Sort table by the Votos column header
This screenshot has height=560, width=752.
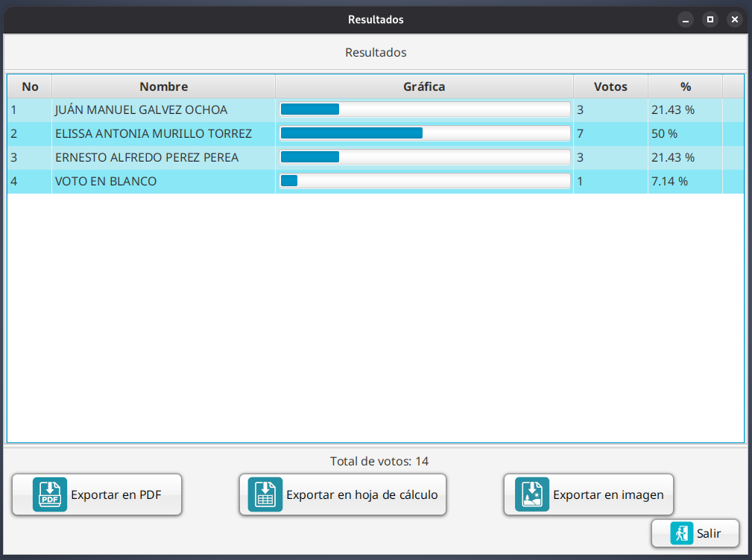(610, 86)
